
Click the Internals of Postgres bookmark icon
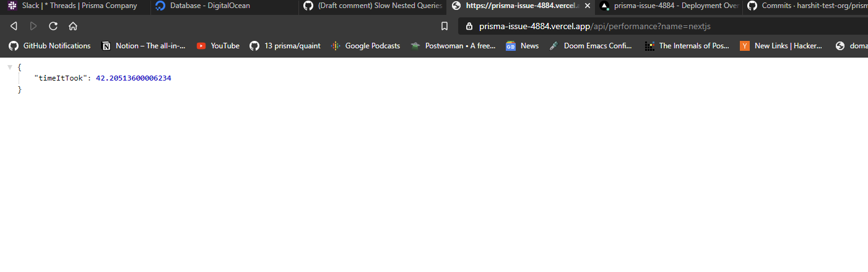click(649, 46)
